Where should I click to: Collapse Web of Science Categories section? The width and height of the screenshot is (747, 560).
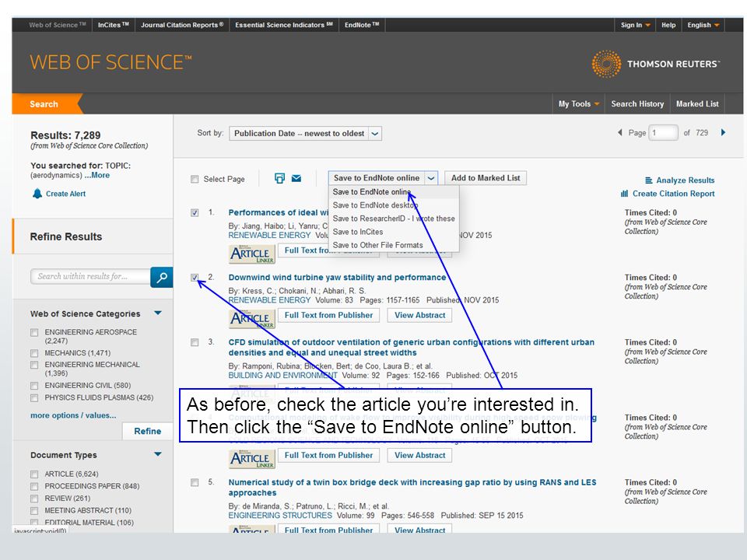[x=158, y=313]
